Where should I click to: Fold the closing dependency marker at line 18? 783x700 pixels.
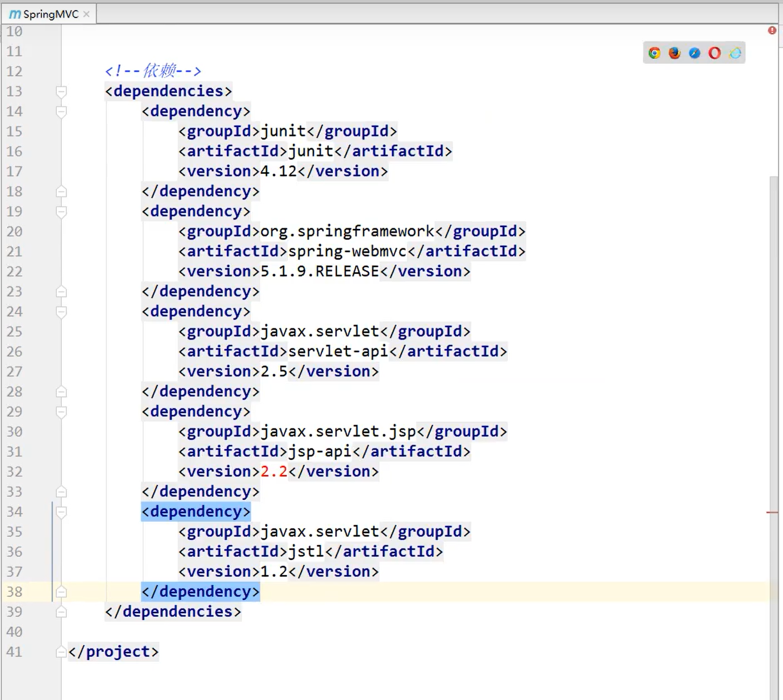click(61, 191)
